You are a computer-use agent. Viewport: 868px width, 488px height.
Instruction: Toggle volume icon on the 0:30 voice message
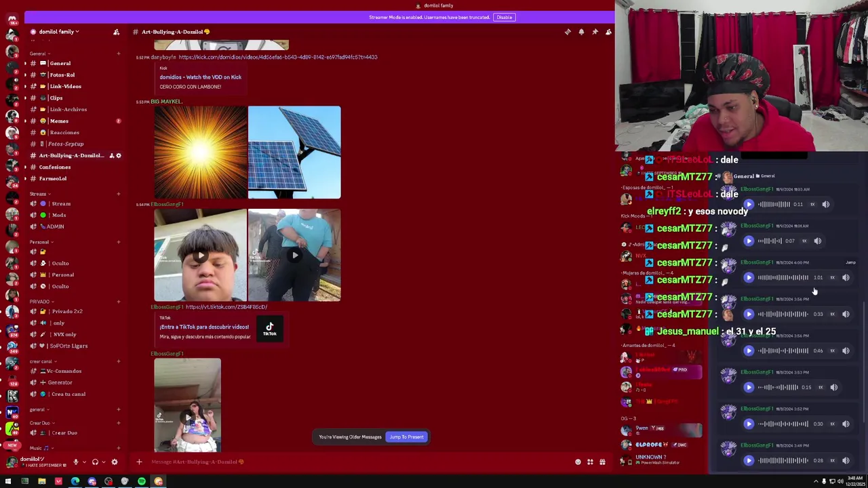[x=846, y=424]
